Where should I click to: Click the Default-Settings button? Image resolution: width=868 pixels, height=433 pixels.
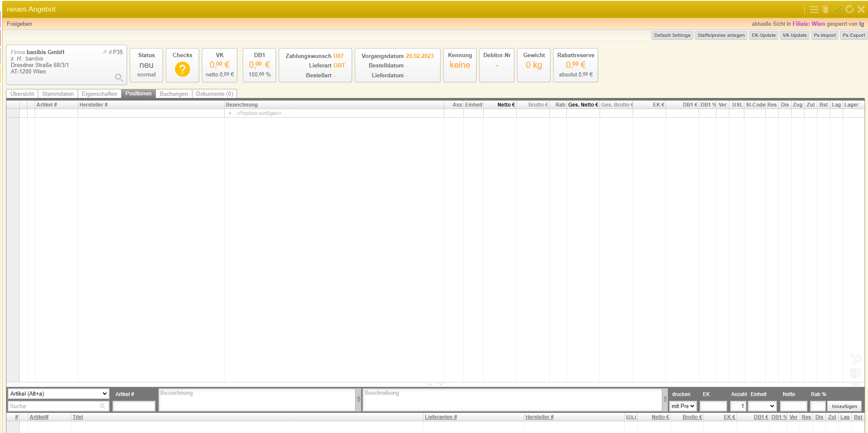click(x=672, y=35)
